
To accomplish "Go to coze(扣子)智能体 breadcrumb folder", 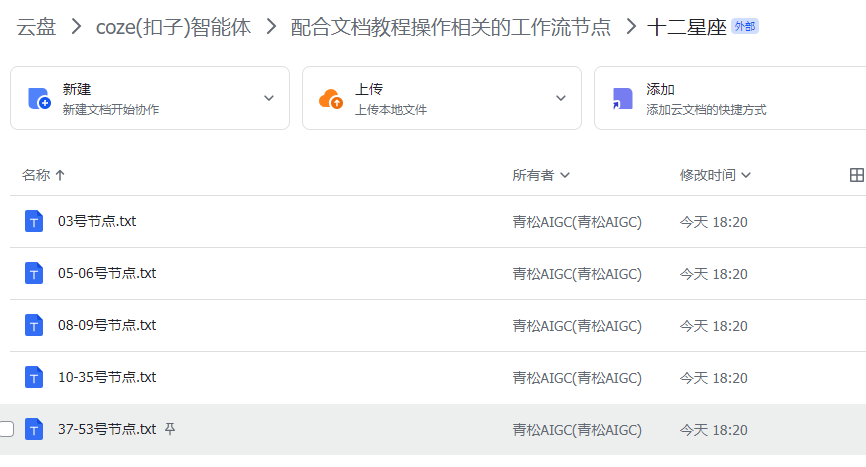I will click(x=173, y=26).
